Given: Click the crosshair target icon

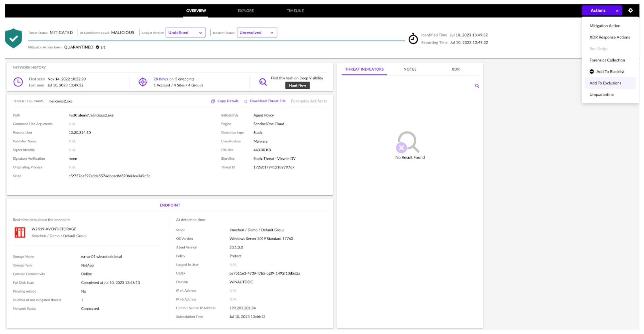Looking at the screenshot, I should point(143,82).
